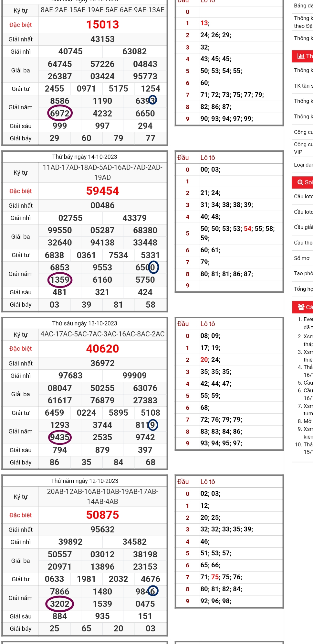Open article number 8 starting with Mở

click(x=307, y=421)
